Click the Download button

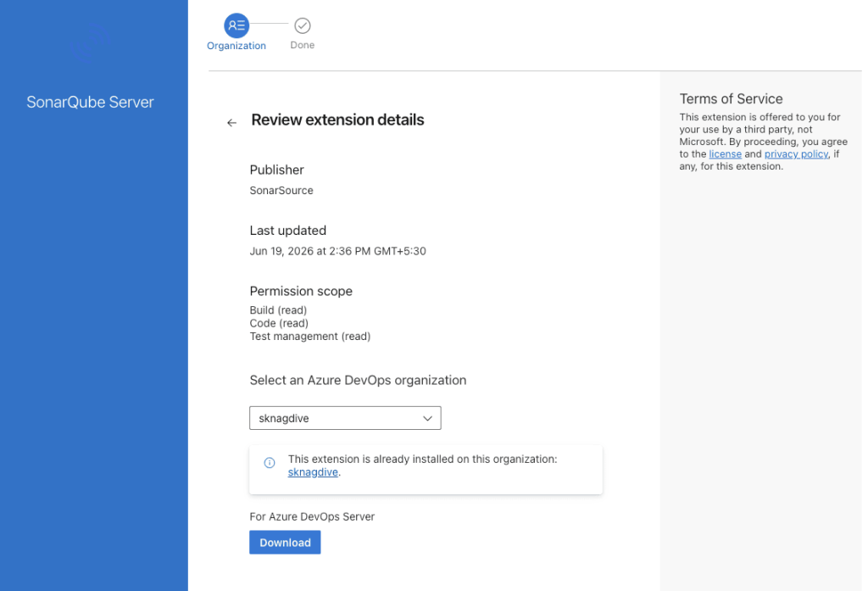tap(285, 543)
